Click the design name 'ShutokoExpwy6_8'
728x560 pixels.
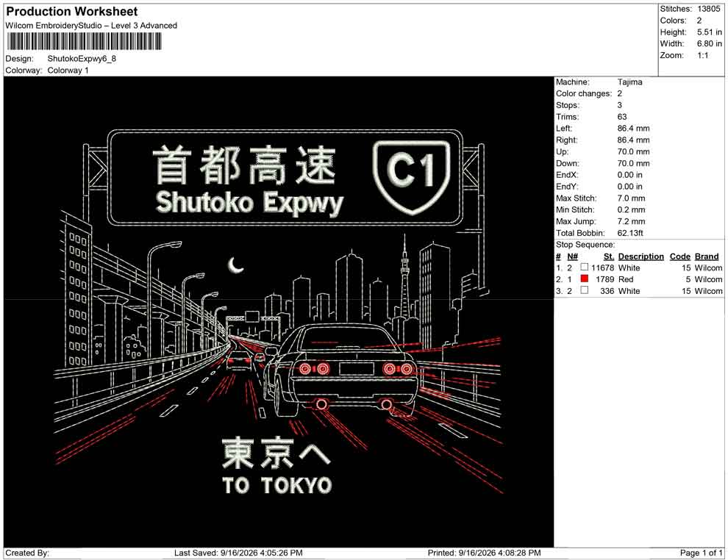(82, 59)
